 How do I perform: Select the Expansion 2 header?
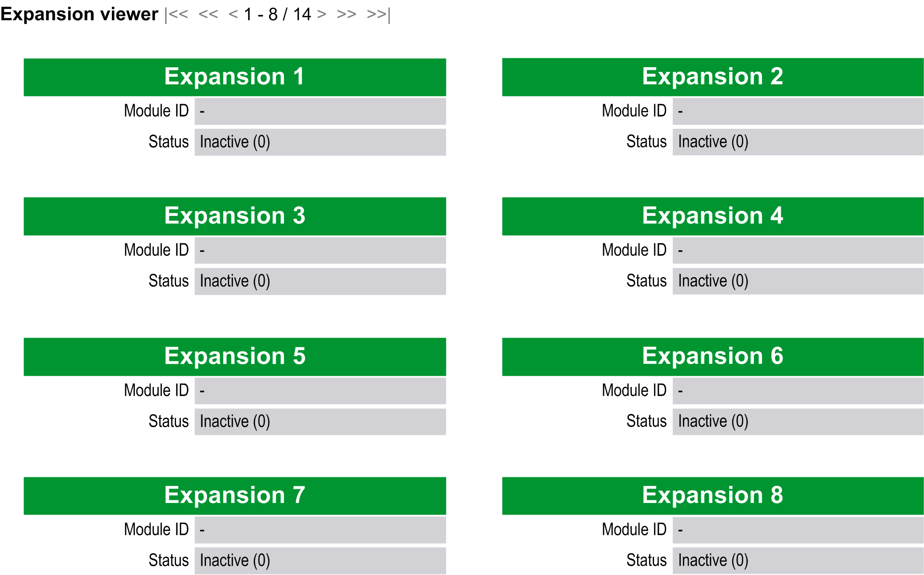tap(712, 77)
